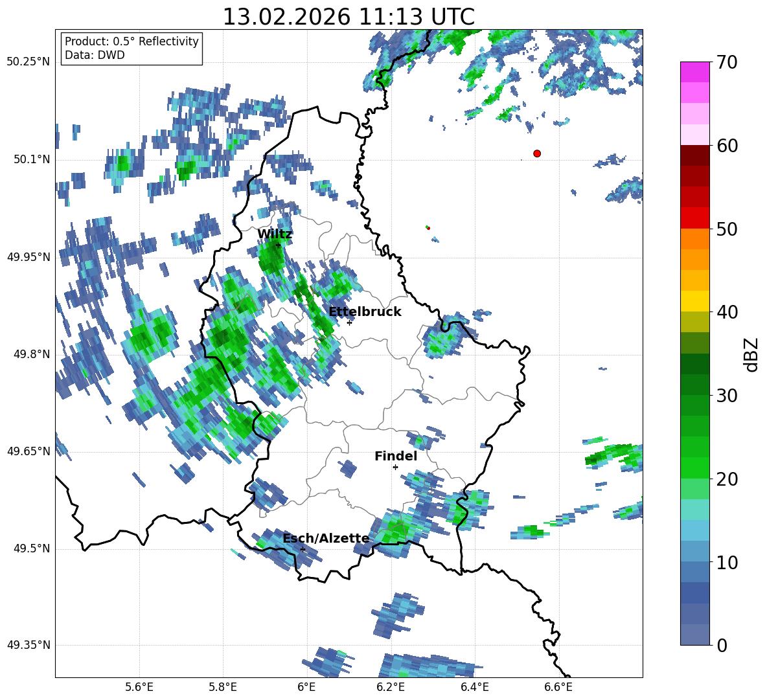Click the cross marker under Esch/Alzette
767x700 pixels.
(x=303, y=549)
